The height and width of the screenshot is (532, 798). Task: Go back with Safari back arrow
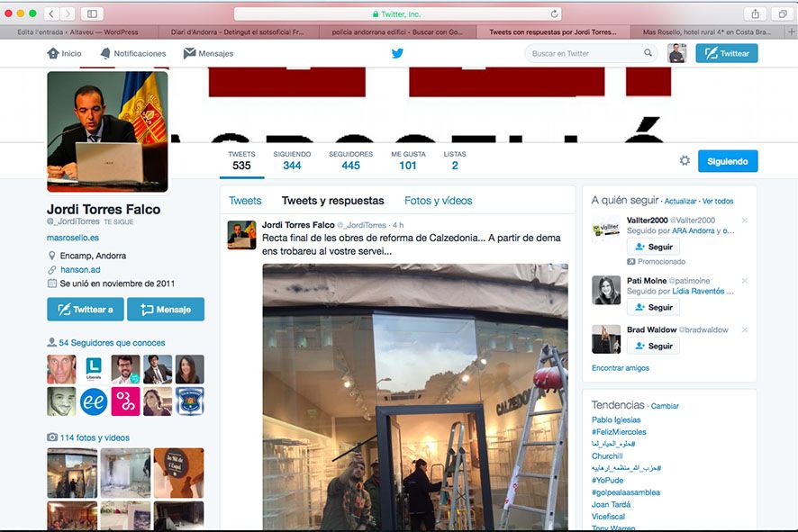click(x=49, y=14)
